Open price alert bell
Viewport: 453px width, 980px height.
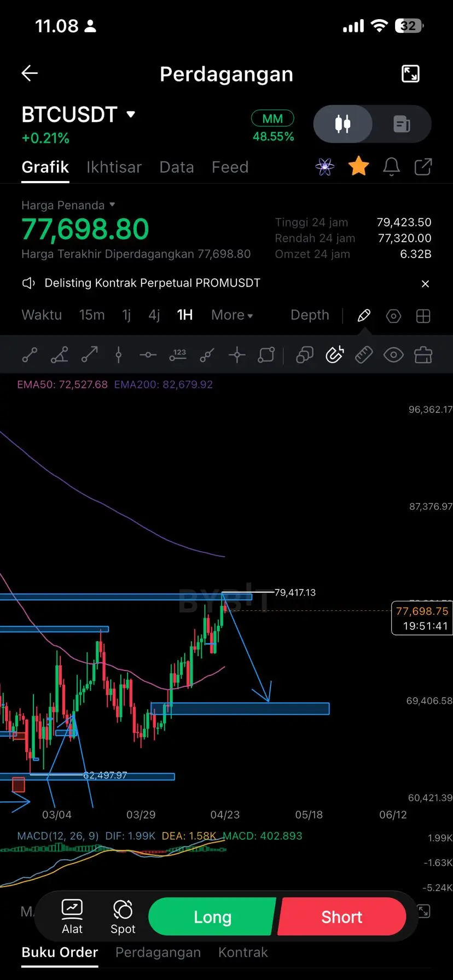[391, 167]
